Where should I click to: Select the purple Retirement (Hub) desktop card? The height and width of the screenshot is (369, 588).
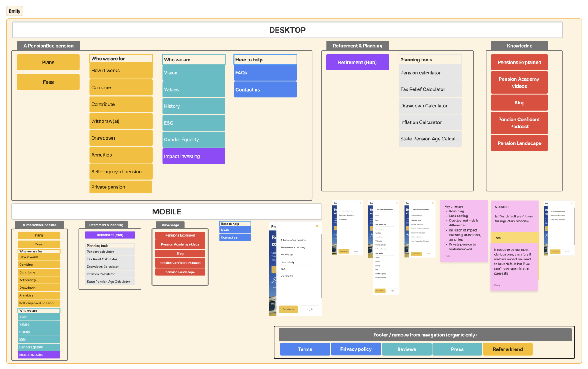pos(357,62)
